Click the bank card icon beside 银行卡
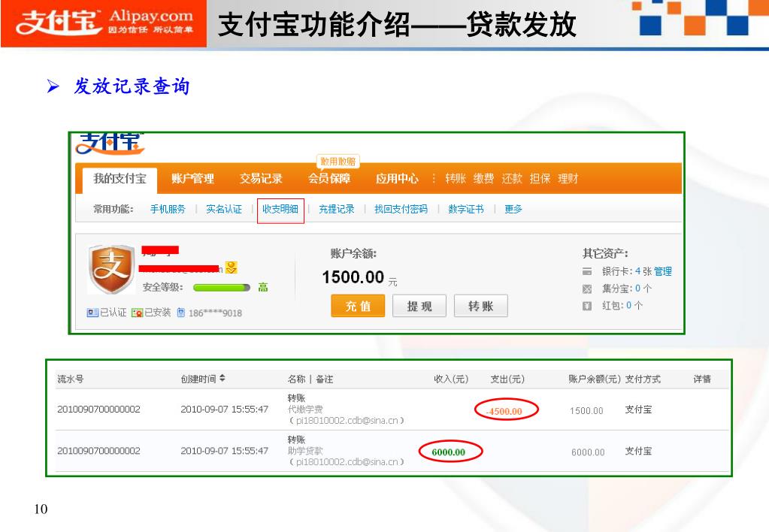Viewport: 769px width, 532px height. tap(586, 271)
